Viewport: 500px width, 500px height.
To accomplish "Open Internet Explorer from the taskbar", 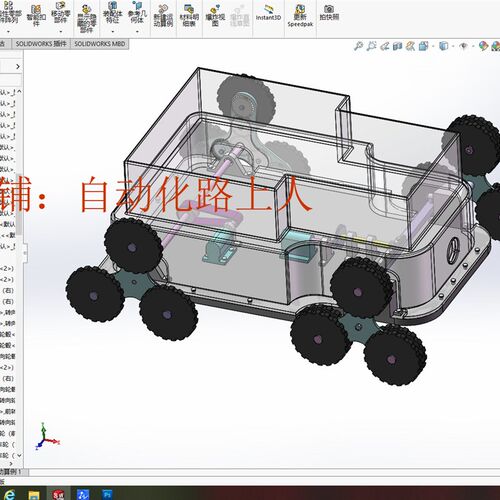I will [x=9, y=494].
